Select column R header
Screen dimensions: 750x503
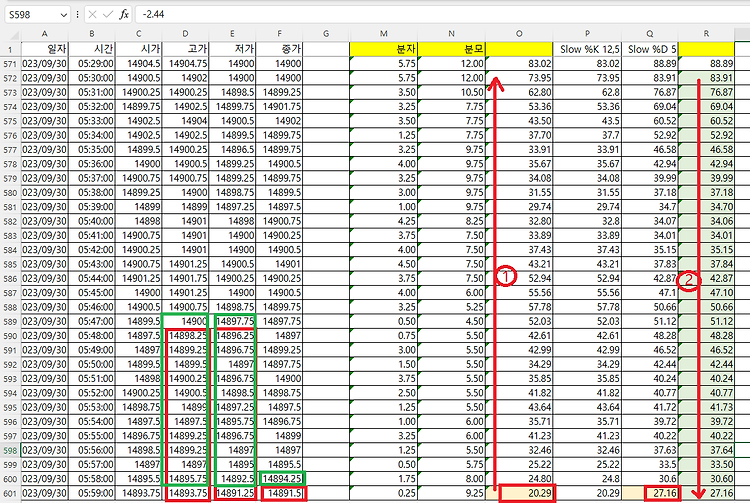click(x=706, y=34)
